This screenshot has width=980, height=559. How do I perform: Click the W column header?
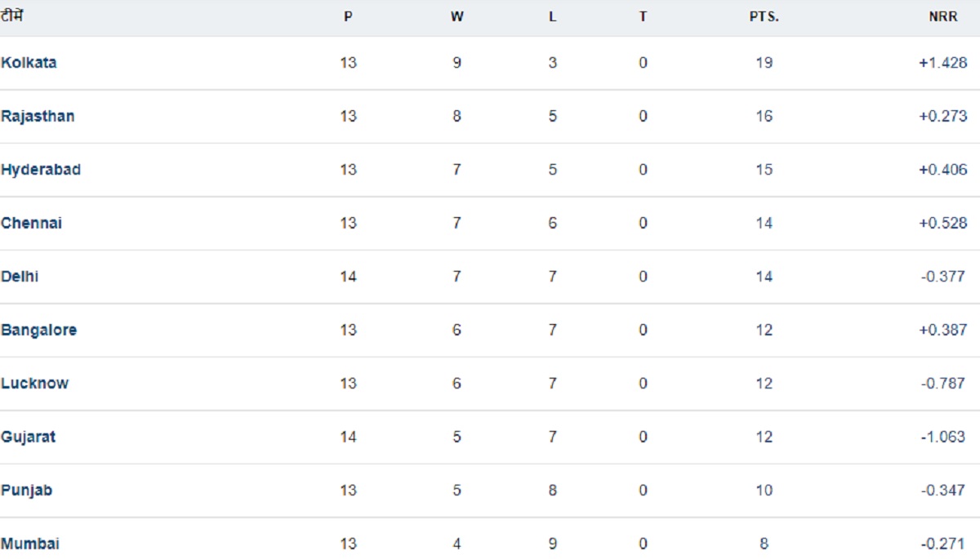(x=457, y=16)
